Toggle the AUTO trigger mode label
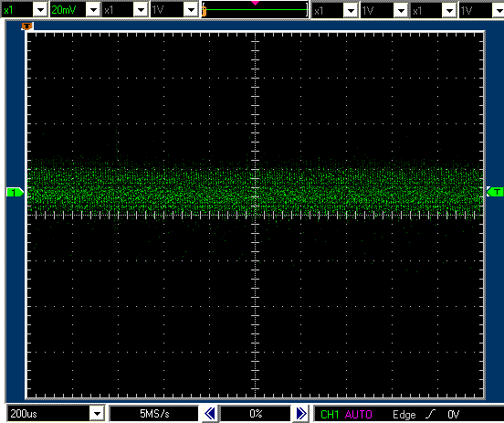This screenshot has width=504, height=423. pyautogui.click(x=359, y=414)
